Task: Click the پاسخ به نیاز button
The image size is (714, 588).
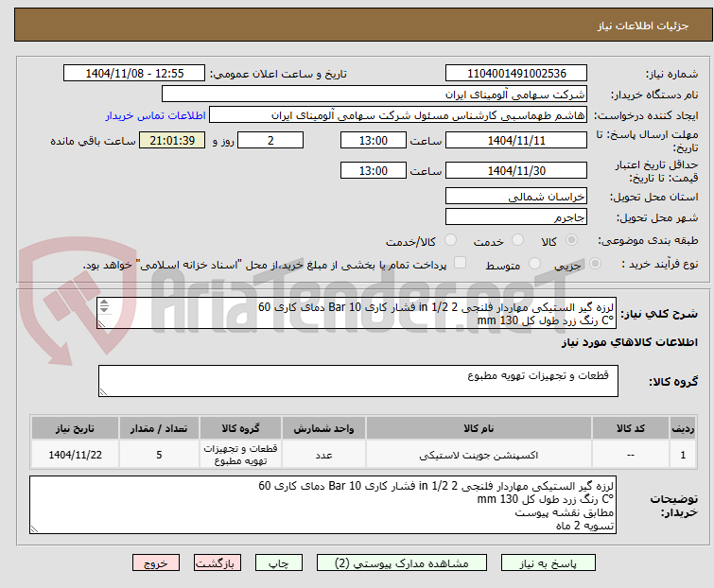Action: tap(548, 563)
